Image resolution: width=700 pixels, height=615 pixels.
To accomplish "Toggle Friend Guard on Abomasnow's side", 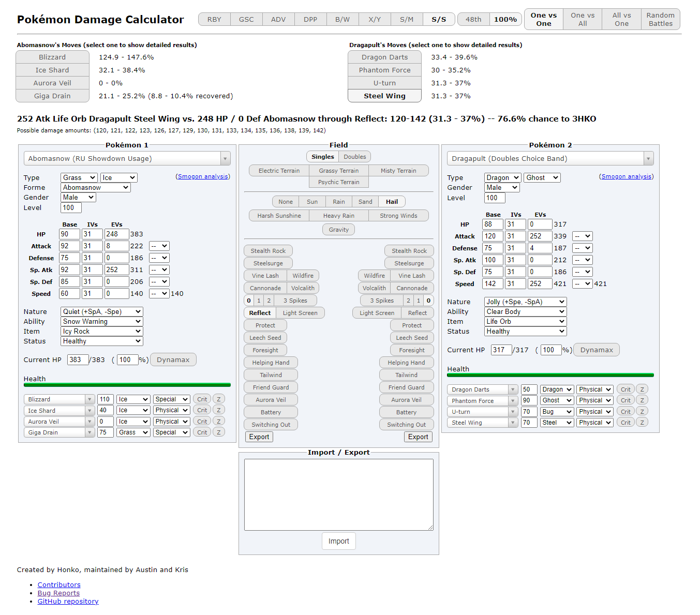I will tap(271, 387).
